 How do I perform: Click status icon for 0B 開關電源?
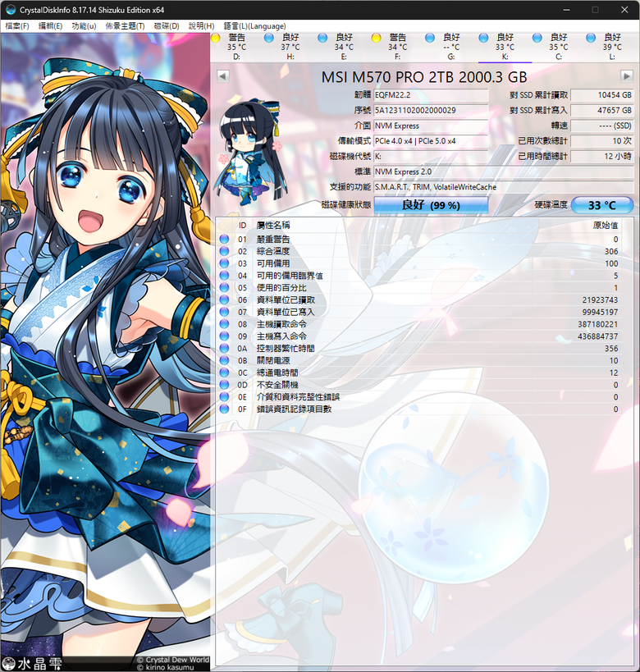coord(224,360)
